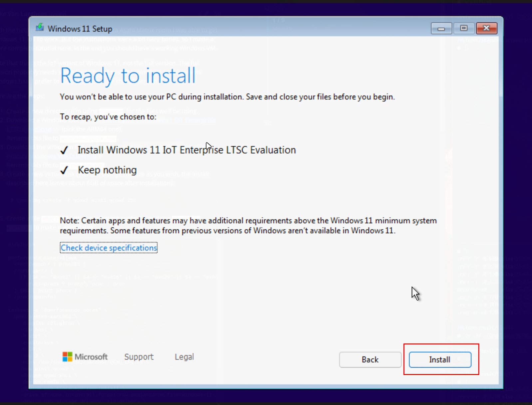Close the Windows 11 Setup window
The width and height of the screenshot is (532, 405).
486,29
